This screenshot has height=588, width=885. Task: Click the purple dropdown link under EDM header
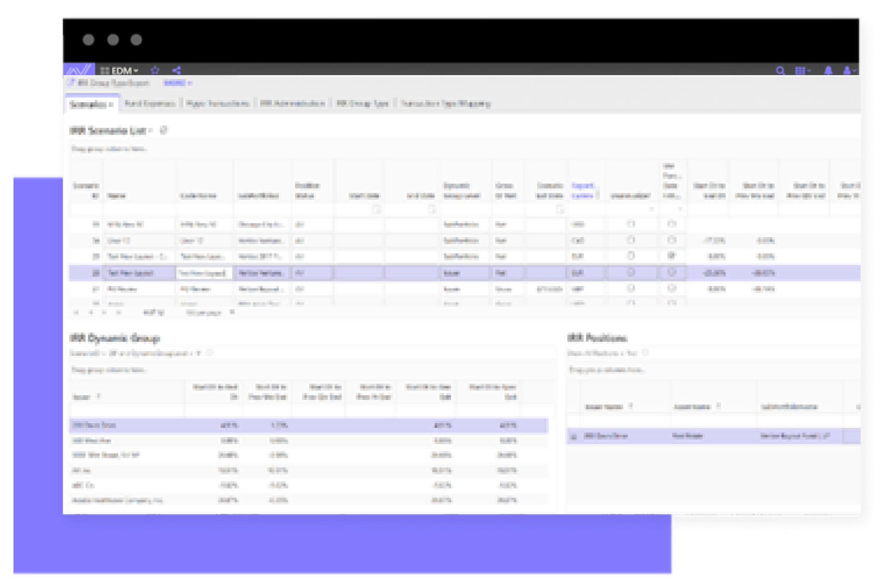coord(177,83)
